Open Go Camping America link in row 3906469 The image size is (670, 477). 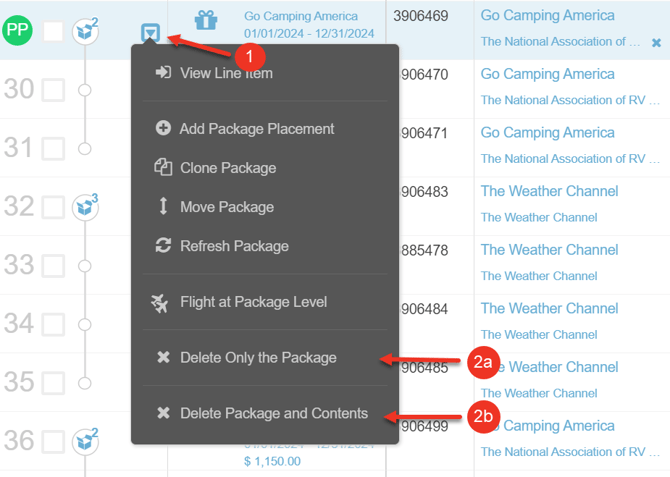tap(547, 15)
